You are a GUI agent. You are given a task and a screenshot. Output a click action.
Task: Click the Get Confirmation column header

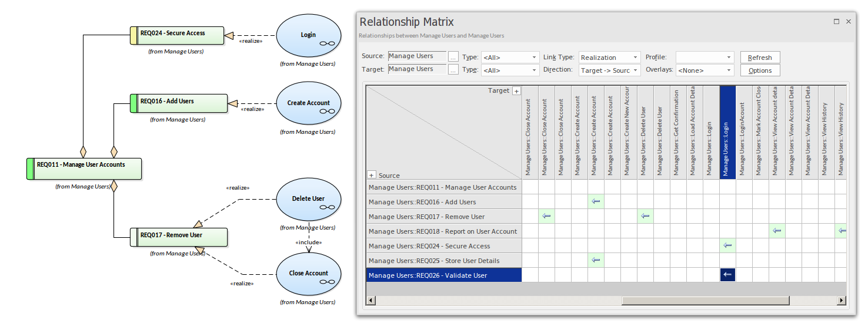point(678,132)
